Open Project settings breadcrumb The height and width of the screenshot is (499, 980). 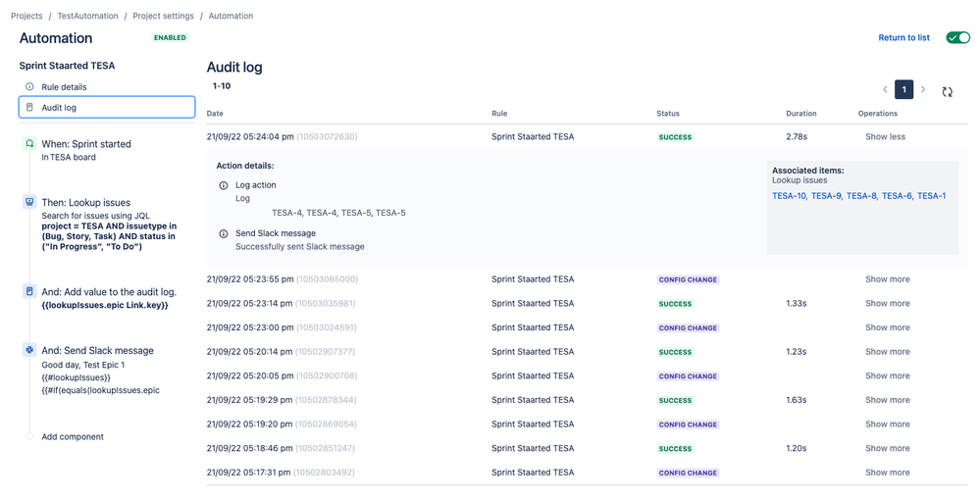pyautogui.click(x=163, y=16)
